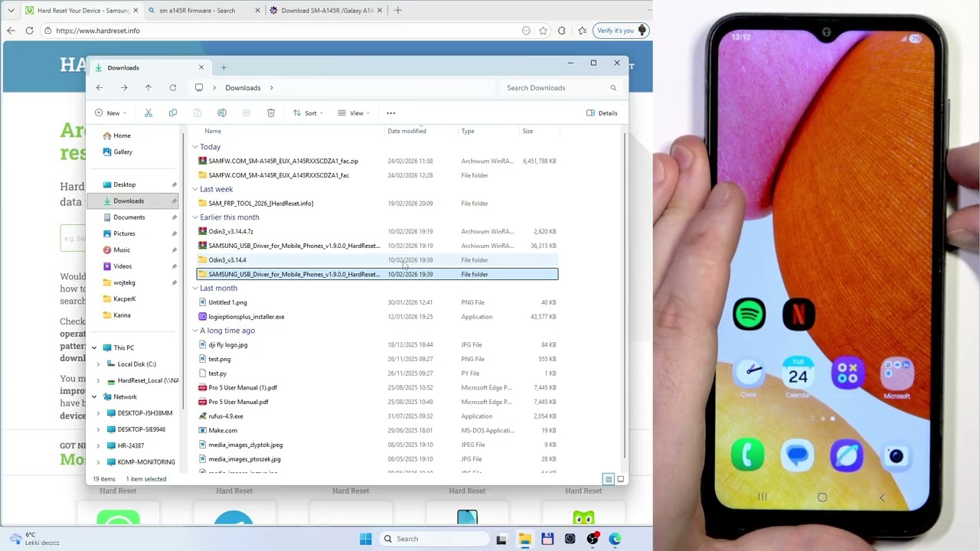Open a new browser tab
The width and height of the screenshot is (980, 551).
(397, 11)
